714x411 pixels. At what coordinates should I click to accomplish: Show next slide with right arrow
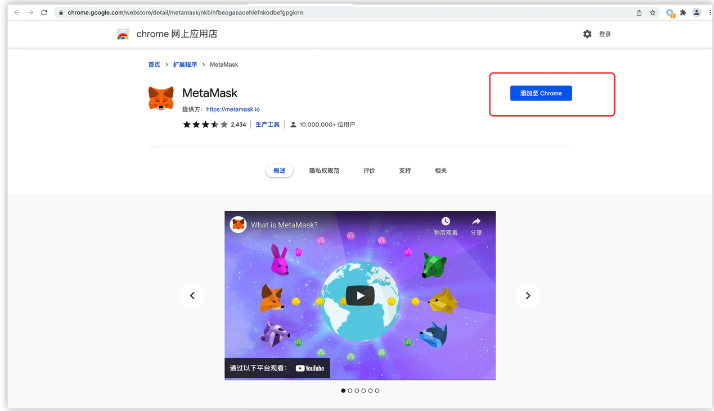click(528, 295)
